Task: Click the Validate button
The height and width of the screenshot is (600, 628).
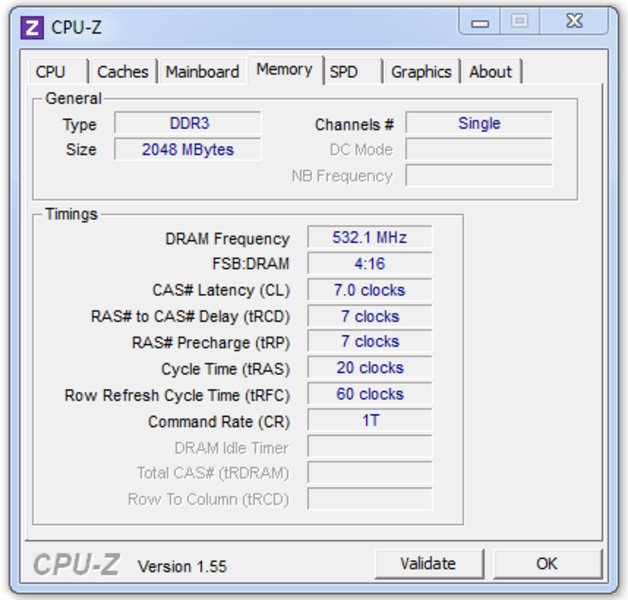Action: tap(429, 564)
